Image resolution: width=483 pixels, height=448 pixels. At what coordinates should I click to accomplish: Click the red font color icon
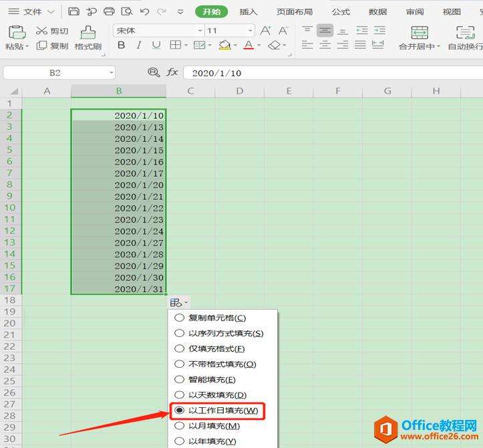click(249, 45)
